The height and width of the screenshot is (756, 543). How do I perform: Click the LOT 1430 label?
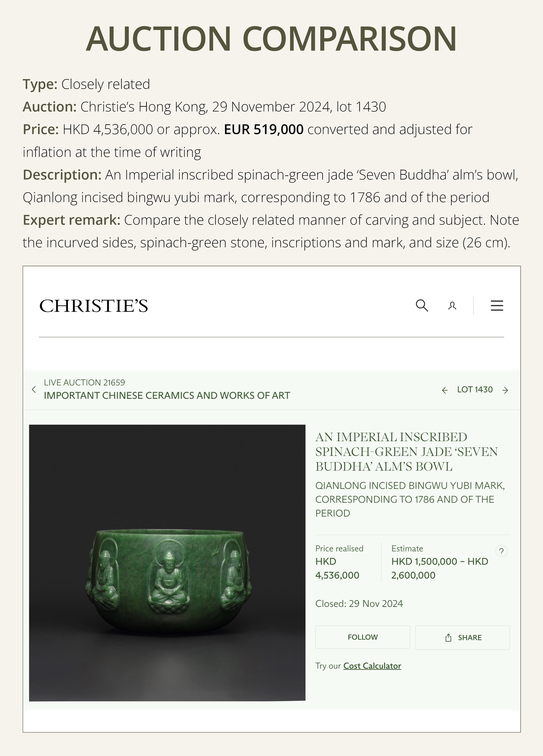point(475,390)
